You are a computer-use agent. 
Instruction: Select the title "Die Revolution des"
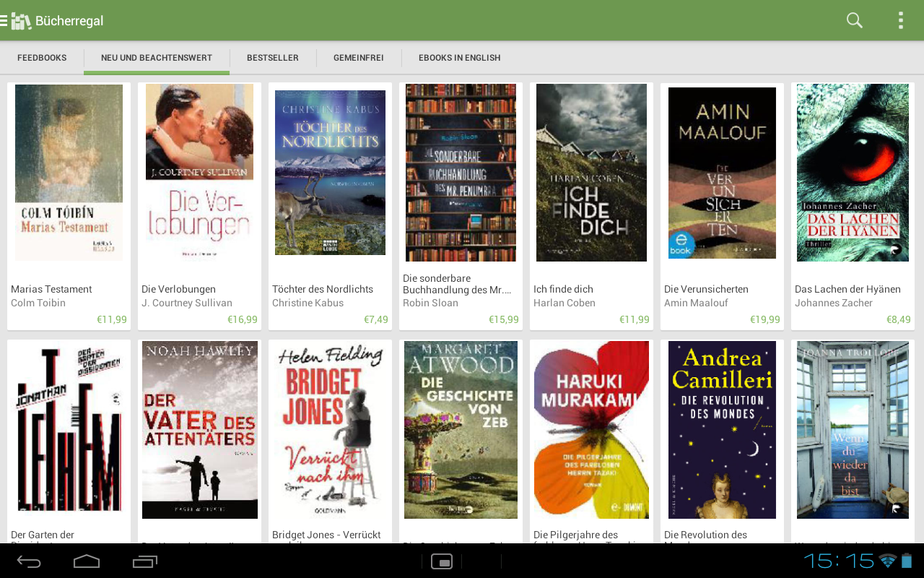(x=705, y=535)
